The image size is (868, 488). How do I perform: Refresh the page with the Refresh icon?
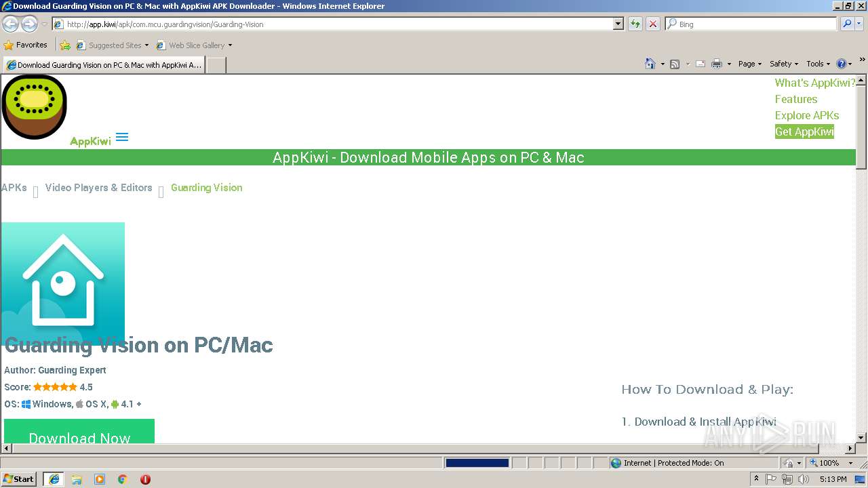(635, 24)
